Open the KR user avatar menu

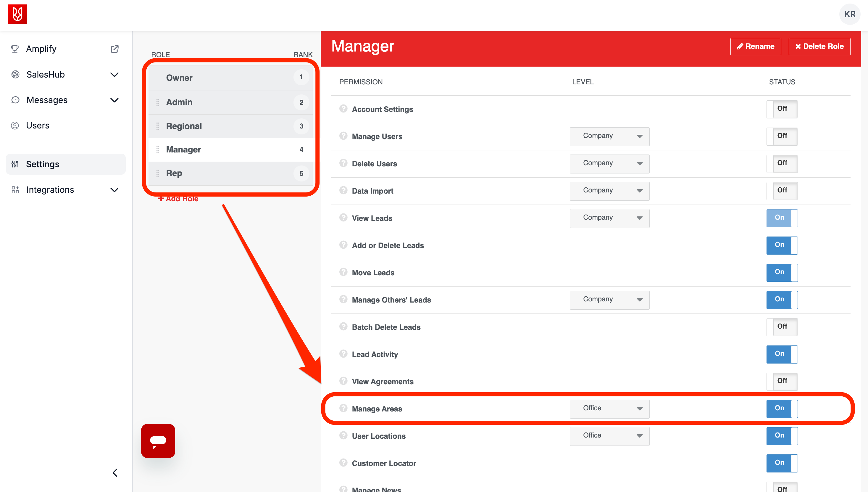point(849,14)
